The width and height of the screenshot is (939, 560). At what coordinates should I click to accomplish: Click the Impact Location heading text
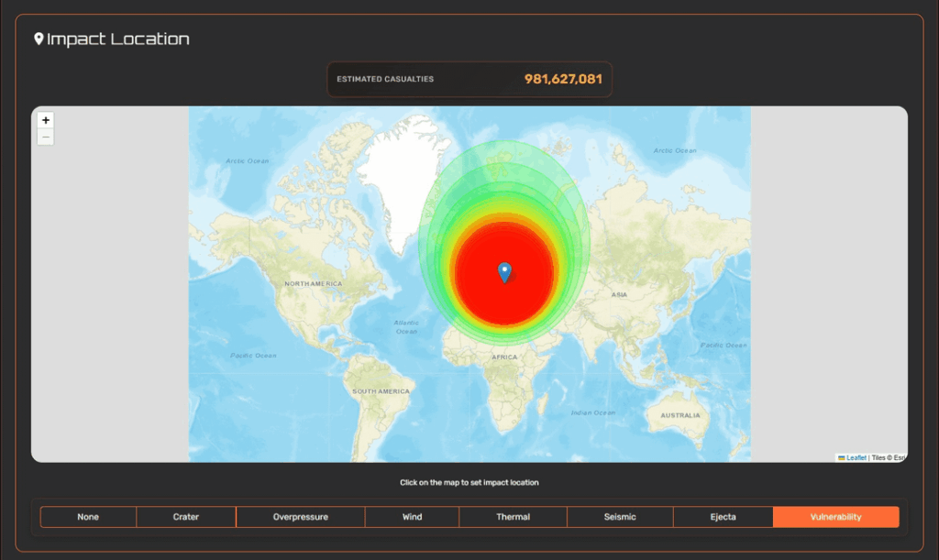tap(118, 38)
